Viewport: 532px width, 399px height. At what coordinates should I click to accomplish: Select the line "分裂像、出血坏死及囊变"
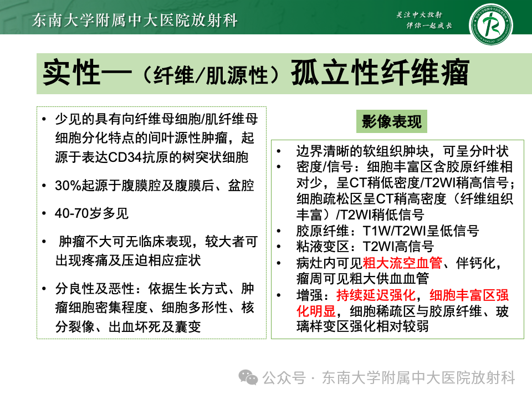click(128, 327)
